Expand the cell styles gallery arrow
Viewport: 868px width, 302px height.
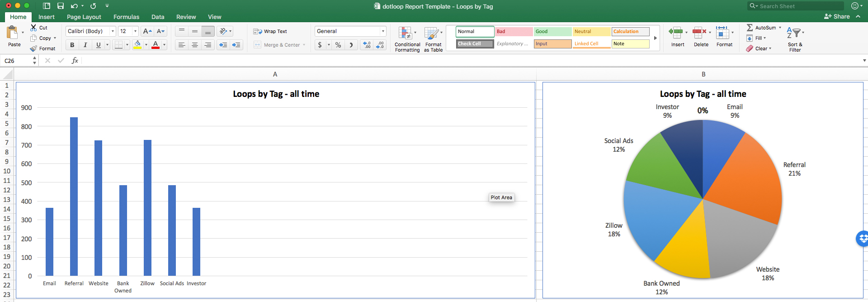click(656, 38)
